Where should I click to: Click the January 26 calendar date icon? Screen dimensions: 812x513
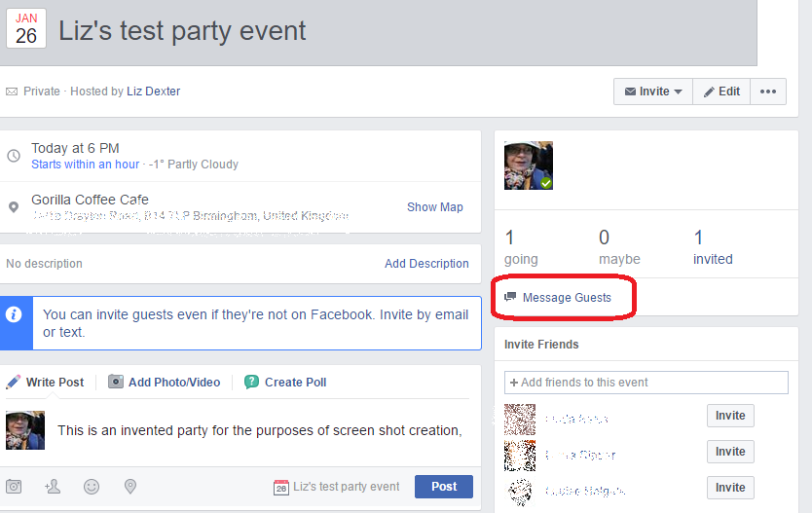(26, 28)
